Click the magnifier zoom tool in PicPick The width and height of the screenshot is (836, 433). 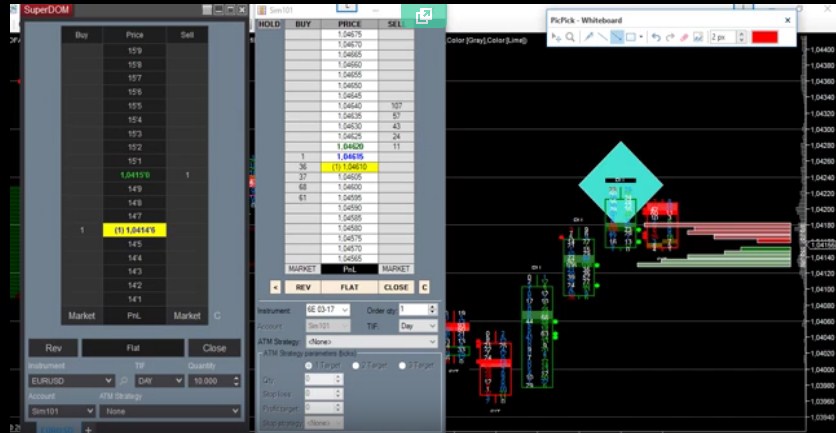coord(570,37)
